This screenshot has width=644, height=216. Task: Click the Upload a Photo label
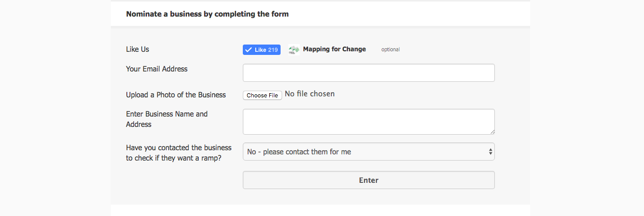pos(176,95)
